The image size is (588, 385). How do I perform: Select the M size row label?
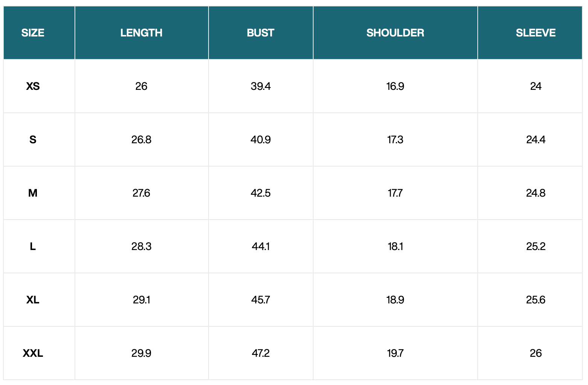click(33, 193)
